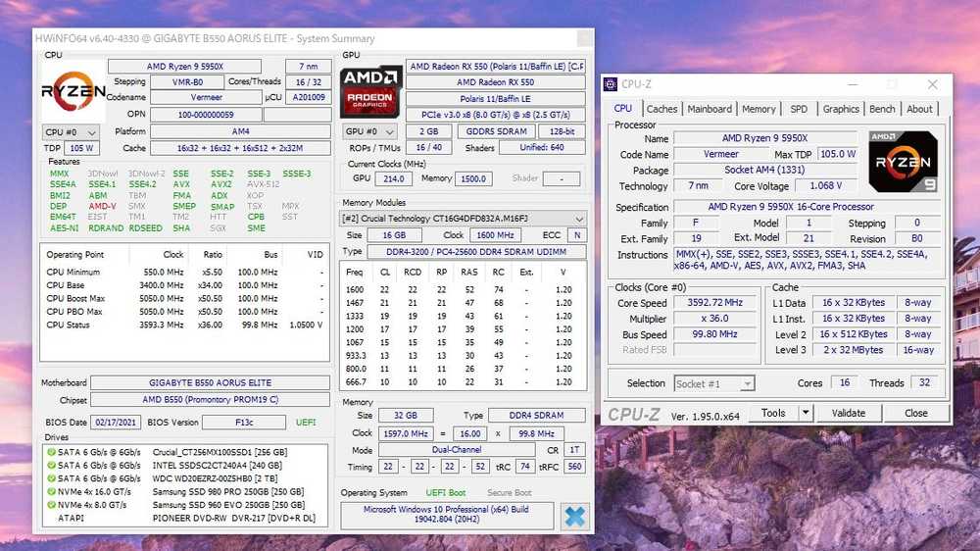Click the DDR4-3200 / PC4-25600 type field
Screen dimensions: 980x551
click(477, 251)
